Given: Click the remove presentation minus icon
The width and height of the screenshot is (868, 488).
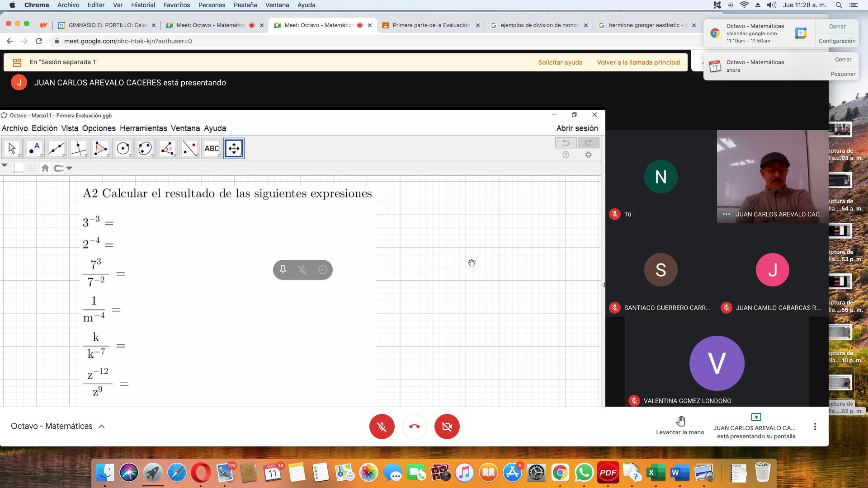Looking at the screenshot, I should coord(322,270).
